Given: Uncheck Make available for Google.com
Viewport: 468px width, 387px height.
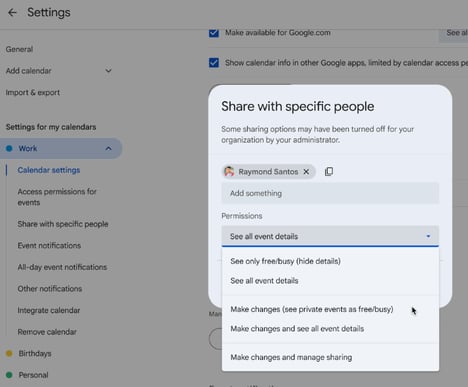Looking at the screenshot, I should click(214, 33).
